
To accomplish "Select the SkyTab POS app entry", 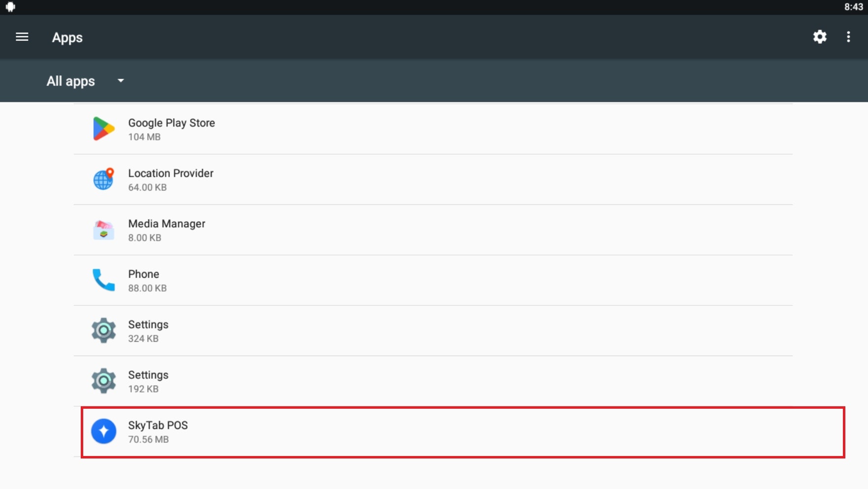I will point(463,432).
